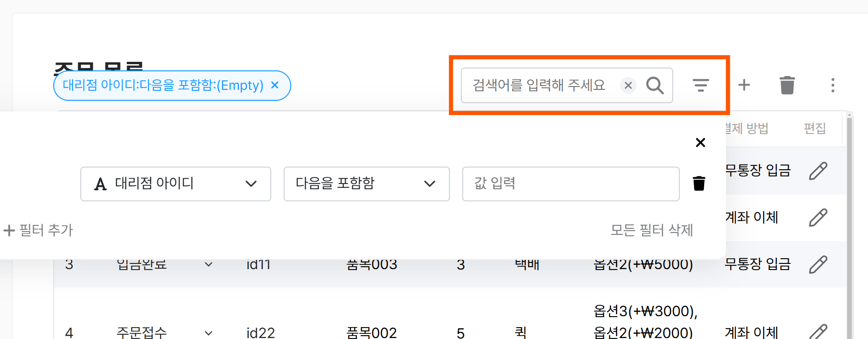Open the filter funnel icon beside search
This screenshot has height=339, width=868.
[701, 86]
